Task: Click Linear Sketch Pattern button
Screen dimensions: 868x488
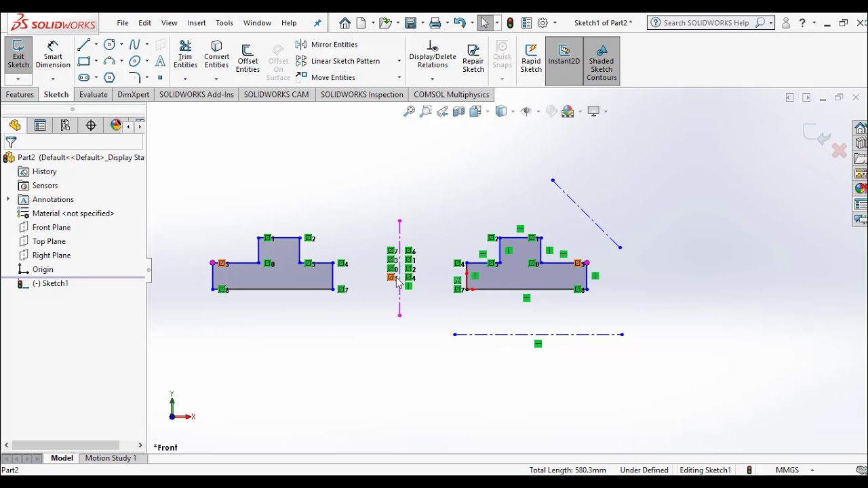Action: [338, 61]
